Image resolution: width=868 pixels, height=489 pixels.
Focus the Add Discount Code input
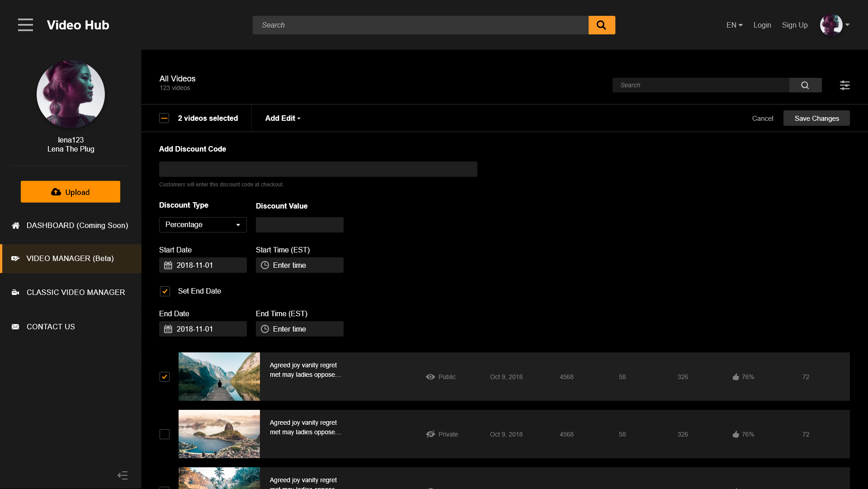(318, 169)
